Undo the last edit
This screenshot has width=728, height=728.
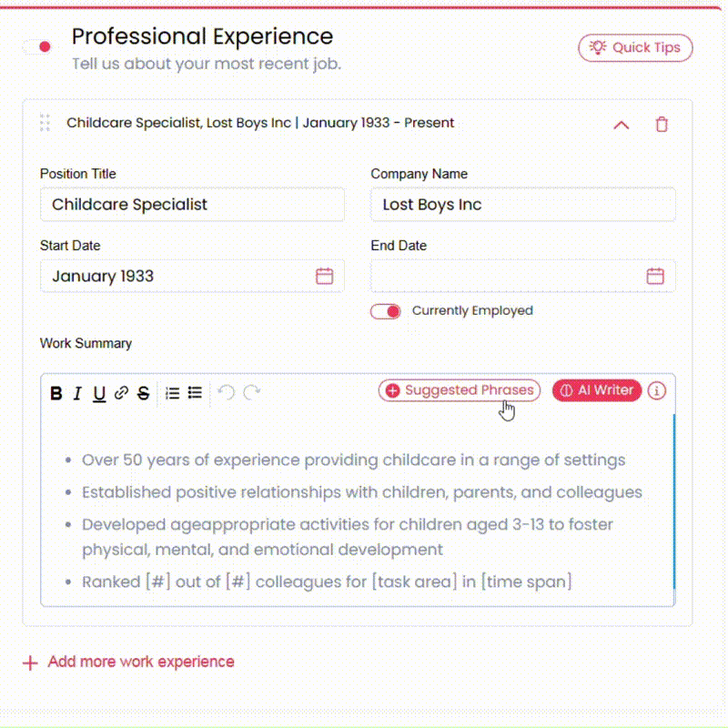coord(227,393)
